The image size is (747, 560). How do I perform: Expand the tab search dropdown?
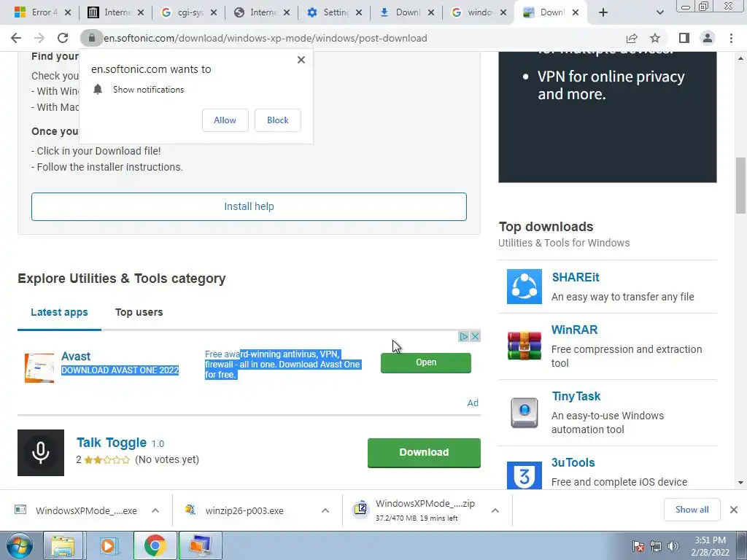click(659, 13)
